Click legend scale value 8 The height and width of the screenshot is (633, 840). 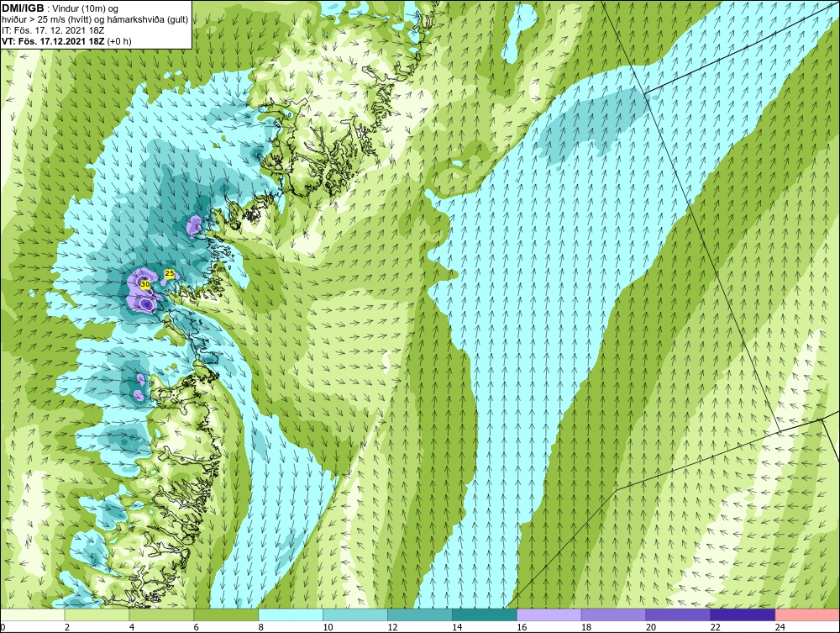(261, 627)
